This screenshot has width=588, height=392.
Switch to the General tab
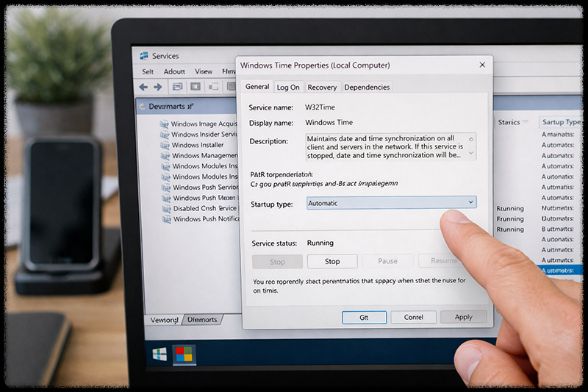pyautogui.click(x=257, y=87)
